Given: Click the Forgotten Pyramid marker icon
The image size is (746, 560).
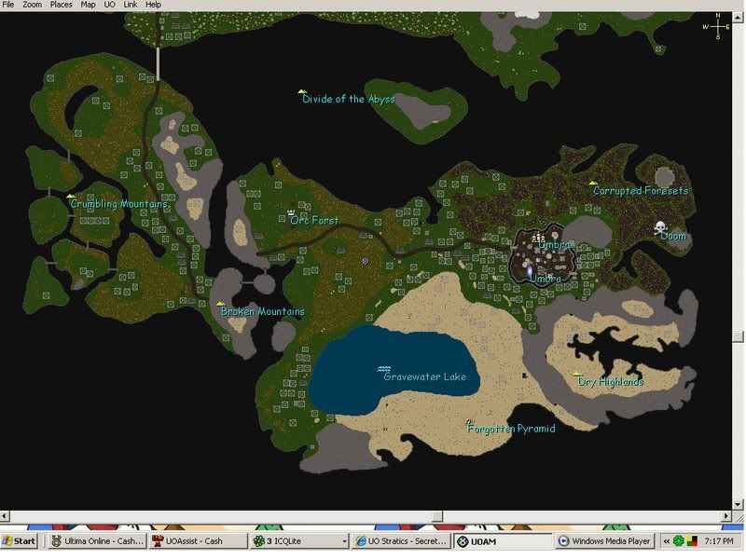Looking at the screenshot, I should pos(469,421).
